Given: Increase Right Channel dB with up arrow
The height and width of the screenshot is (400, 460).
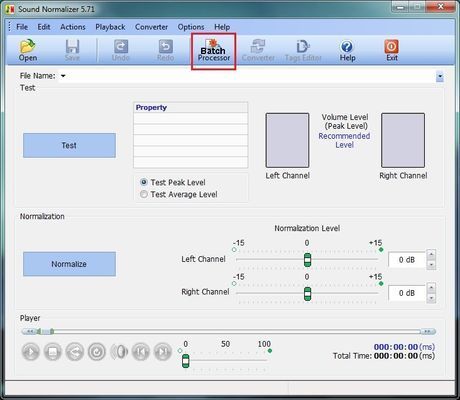Looking at the screenshot, I should coord(431,288).
